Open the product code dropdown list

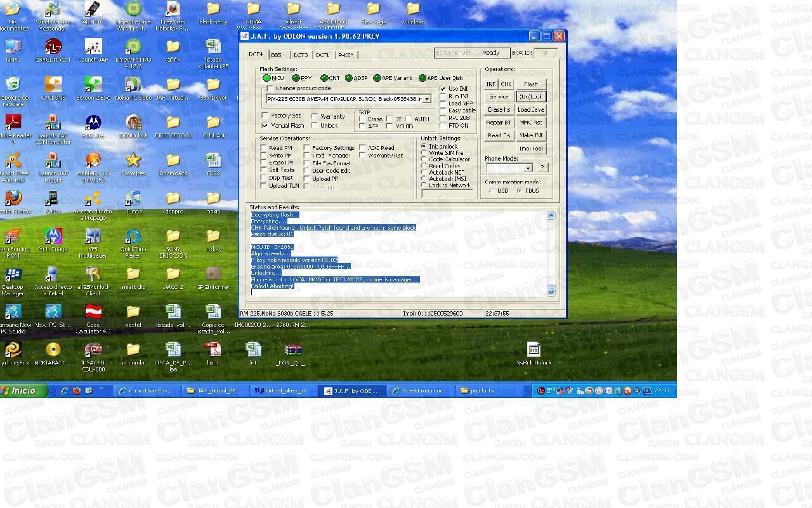pyautogui.click(x=428, y=98)
